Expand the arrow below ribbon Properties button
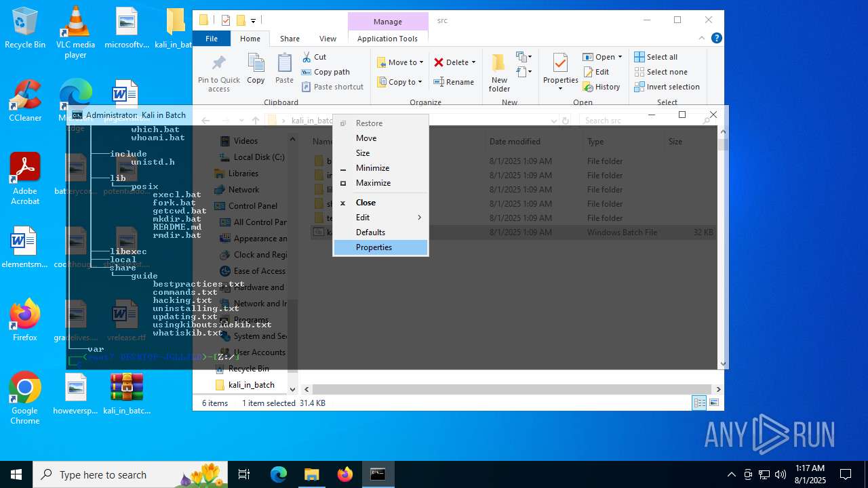 click(x=560, y=89)
